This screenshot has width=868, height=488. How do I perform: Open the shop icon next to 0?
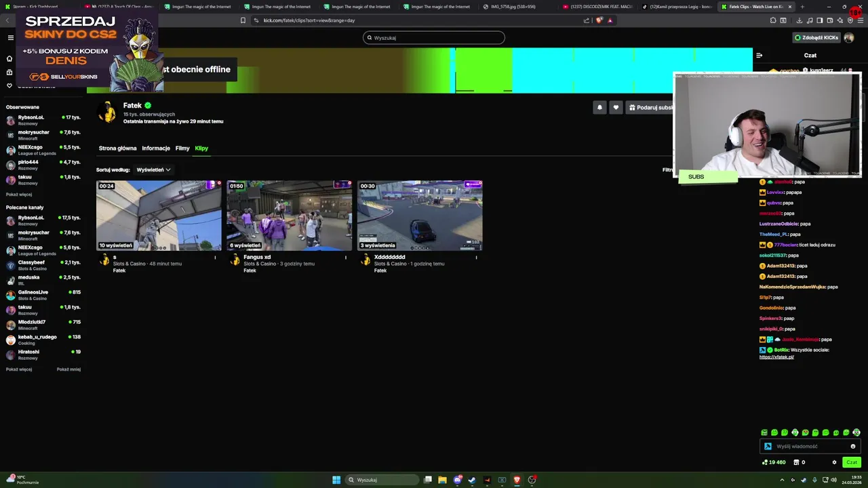[x=796, y=462]
